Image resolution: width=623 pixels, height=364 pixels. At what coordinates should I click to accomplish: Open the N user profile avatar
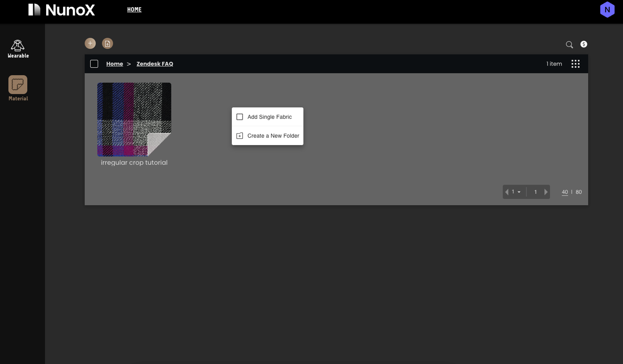click(x=607, y=10)
